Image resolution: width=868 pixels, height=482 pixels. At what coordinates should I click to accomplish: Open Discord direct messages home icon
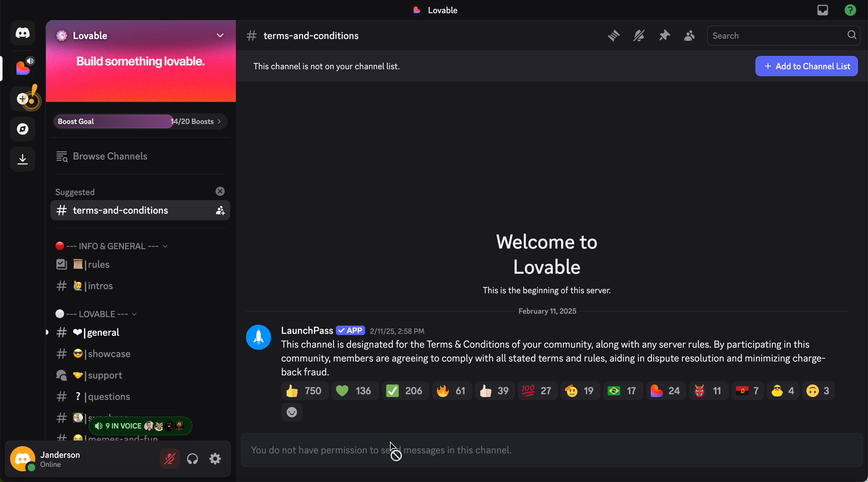pyautogui.click(x=23, y=33)
